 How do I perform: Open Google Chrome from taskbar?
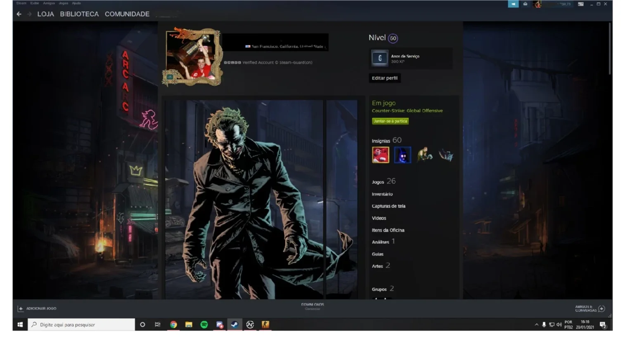pos(173,324)
